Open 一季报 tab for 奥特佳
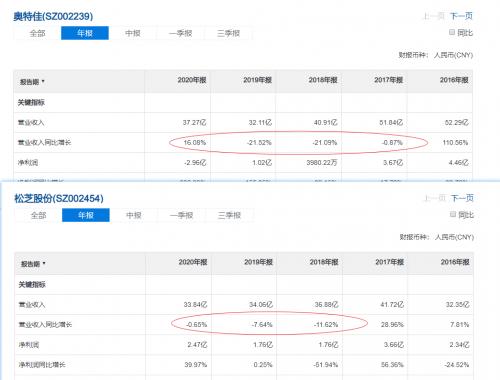The height and width of the screenshot is (380, 500). (181, 33)
